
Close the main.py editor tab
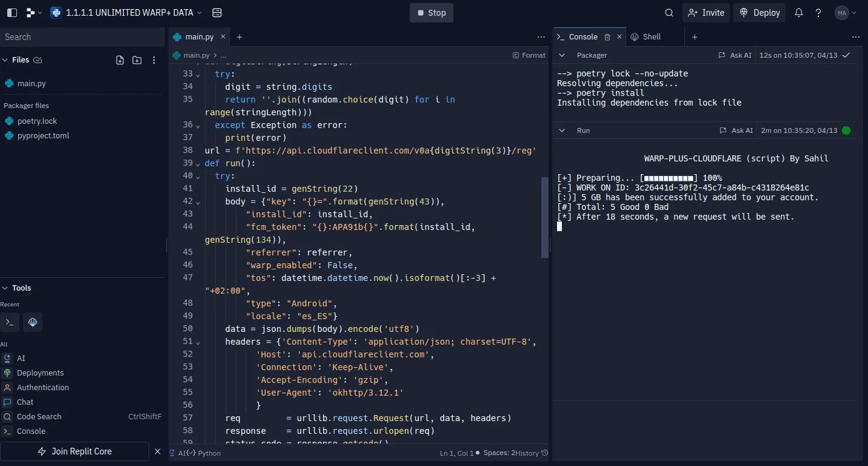click(x=223, y=37)
